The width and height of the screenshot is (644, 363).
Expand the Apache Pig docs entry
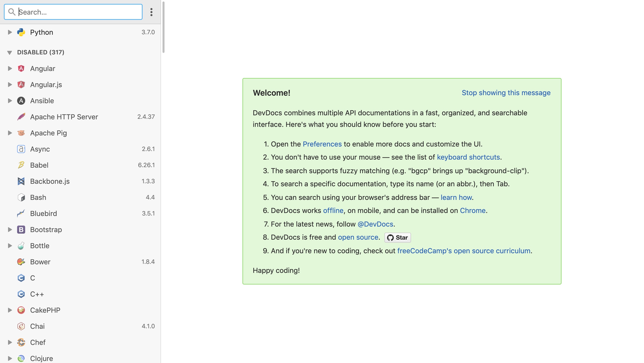(x=10, y=133)
